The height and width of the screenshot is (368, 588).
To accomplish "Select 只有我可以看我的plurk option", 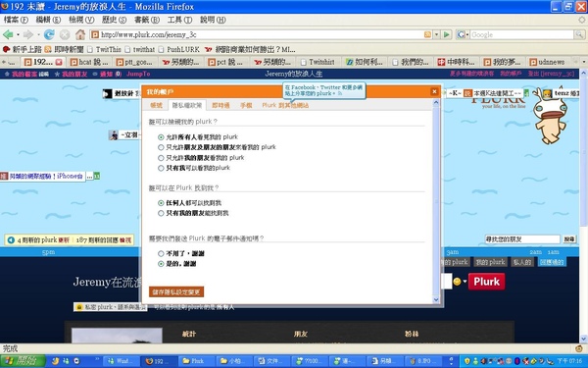I will [x=161, y=168].
